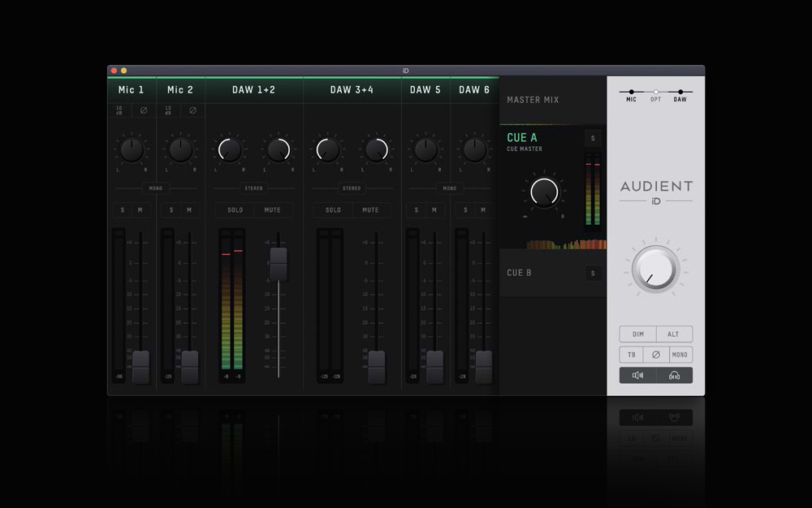The height and width of the screenshot is (508, 812).
Task: Select the DAW 1+2 channel header
Action: coord(253,90)
